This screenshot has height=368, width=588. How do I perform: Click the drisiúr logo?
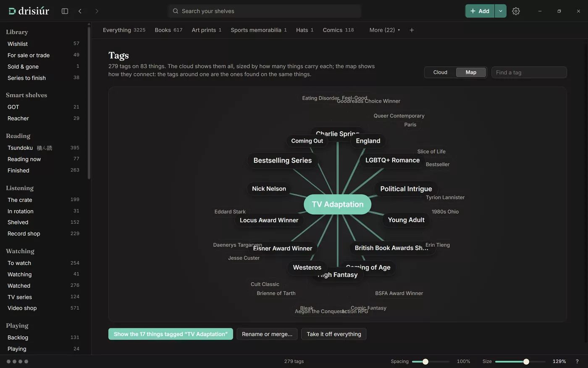tap(29, 11)
